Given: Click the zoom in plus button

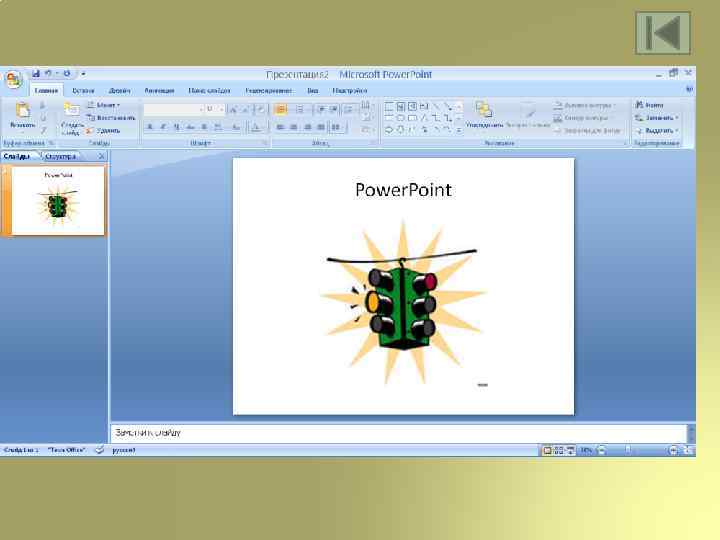Looking at the screenshot, I should pos(673,450).
